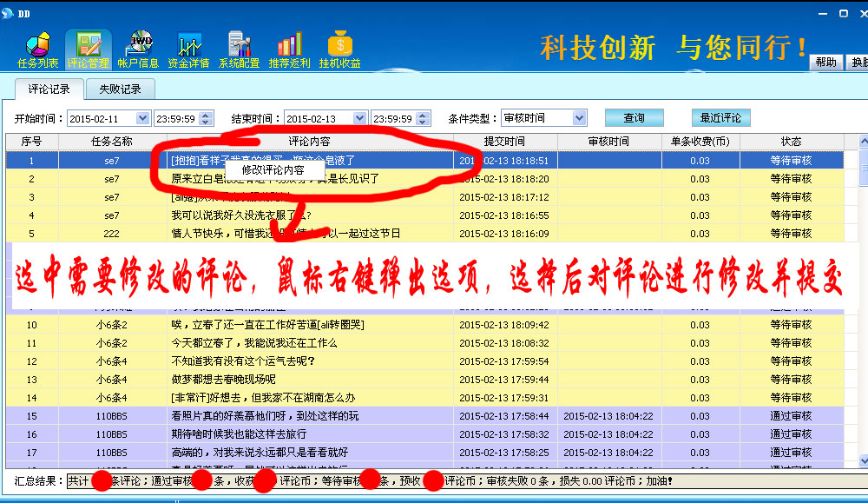868x503 pixels.
Task: Click submit time 2015-02-13 18:18:51
Action: [504, 162]
